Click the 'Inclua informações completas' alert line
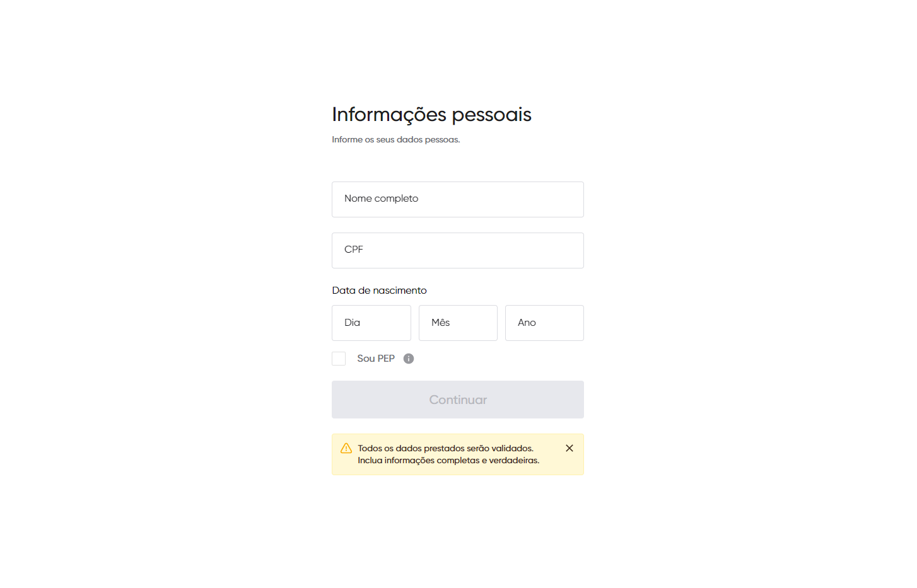This screenshot has height=588, width=917. click(x=448, y=461)
